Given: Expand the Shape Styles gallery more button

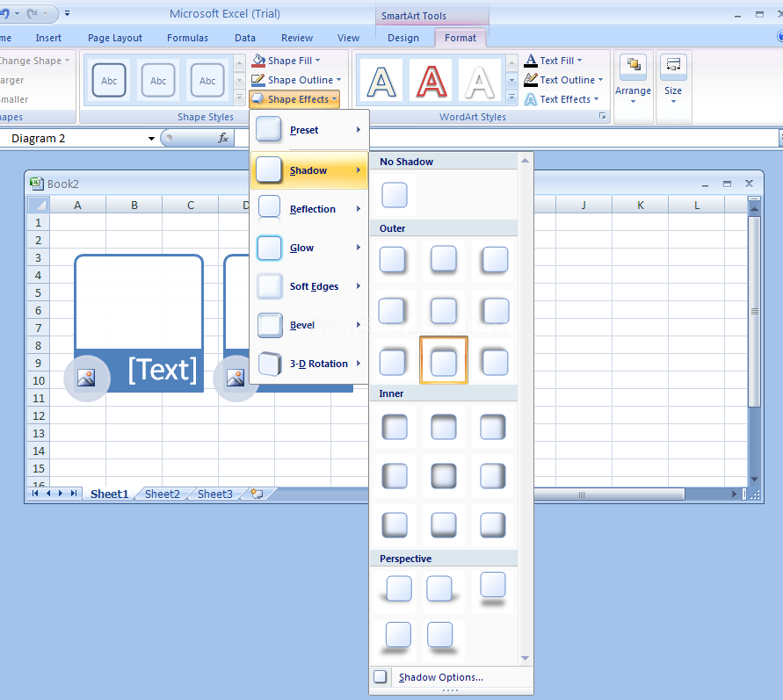Looking at the screenshot, I should (x=239, y=97).
